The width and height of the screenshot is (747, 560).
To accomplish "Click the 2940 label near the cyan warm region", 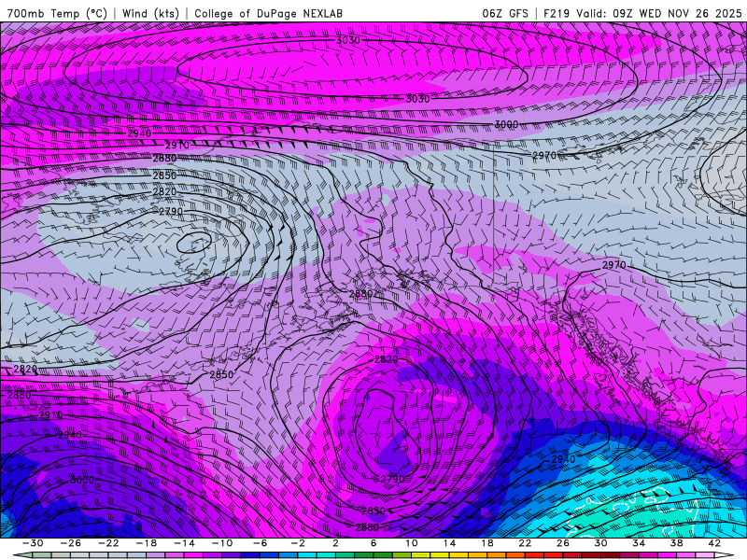I will pyautogui.click(x=563, y=459).
